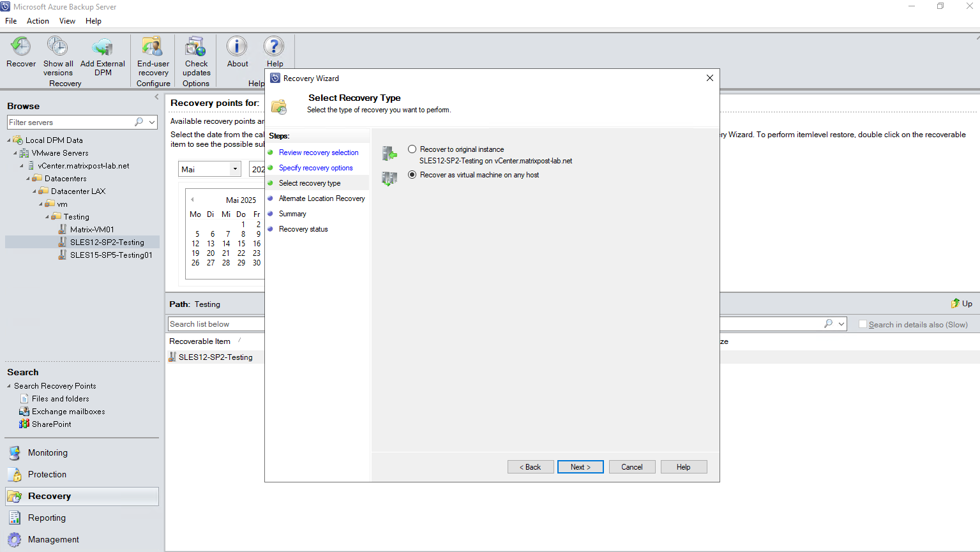Image resolution: width=980 pixels, height=552 pixels.
Task: Click the Help toolbar icon
Action: coord(274,47)
